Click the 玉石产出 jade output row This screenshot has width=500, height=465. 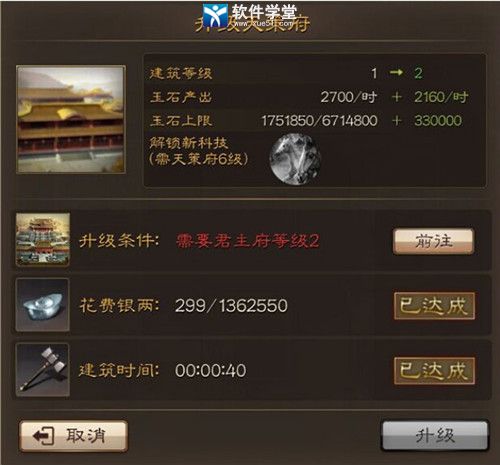point(315,97)
